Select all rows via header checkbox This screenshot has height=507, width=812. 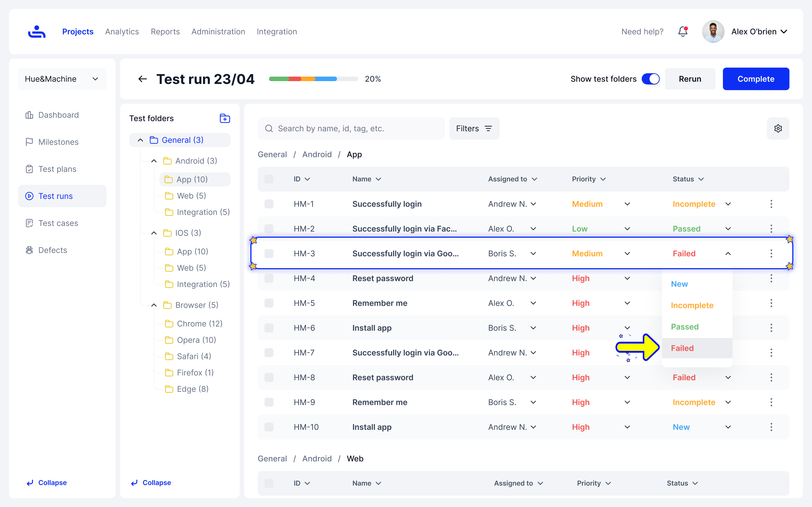pyautogui.click(x=269, y=179)
